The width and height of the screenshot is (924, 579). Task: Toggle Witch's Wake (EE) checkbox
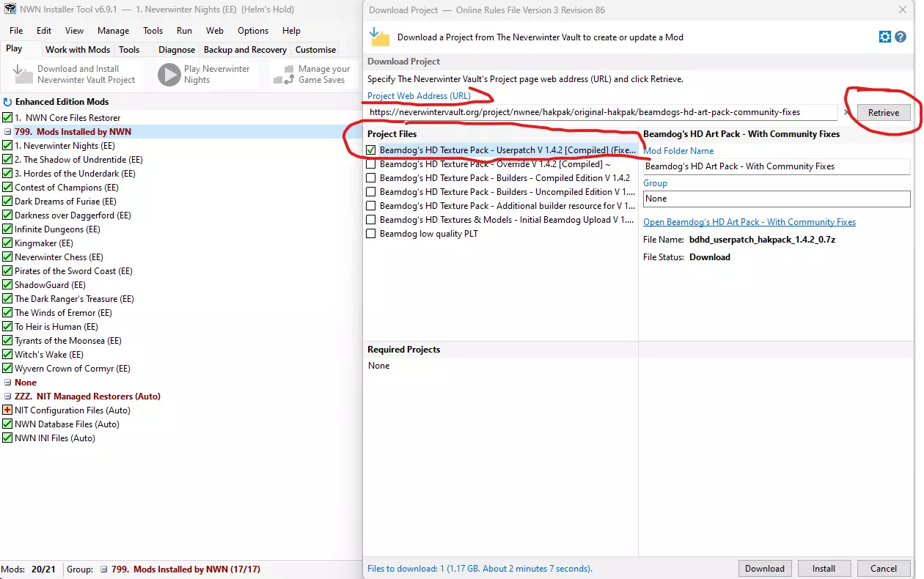point(7,355)
